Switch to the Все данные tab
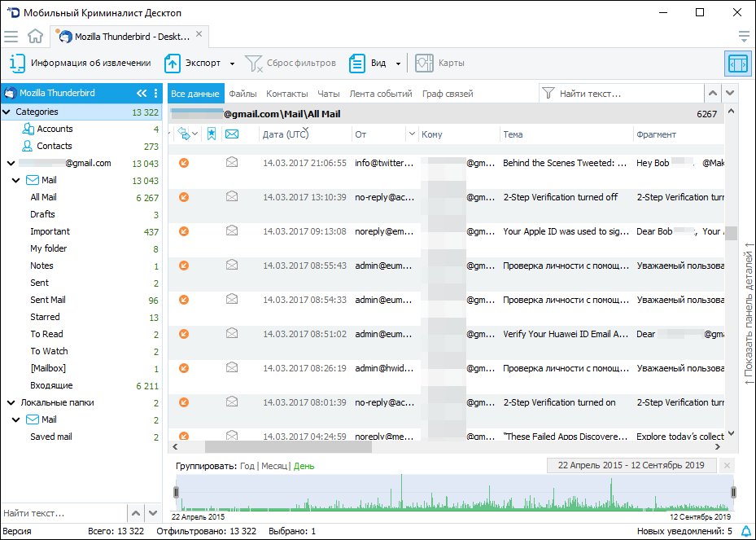The image size is (756, 540). pyautogui.click(x=195, y=94)
